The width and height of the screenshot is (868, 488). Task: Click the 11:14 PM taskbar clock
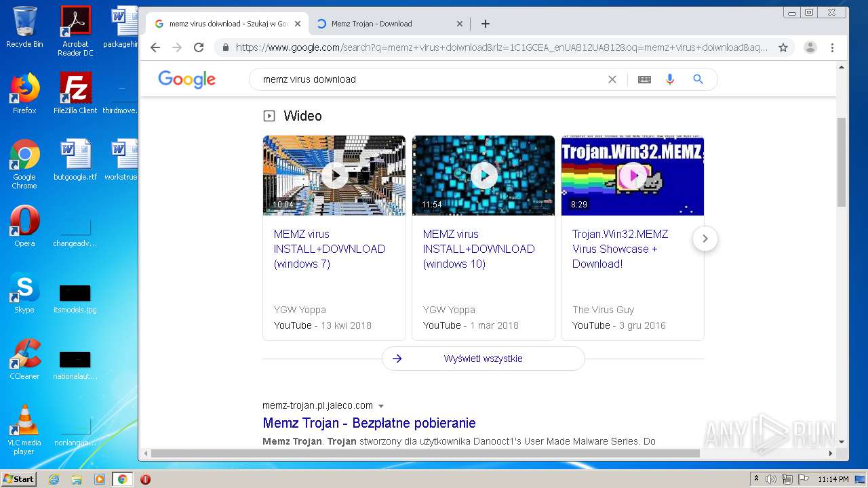click(x=833, y=479)
